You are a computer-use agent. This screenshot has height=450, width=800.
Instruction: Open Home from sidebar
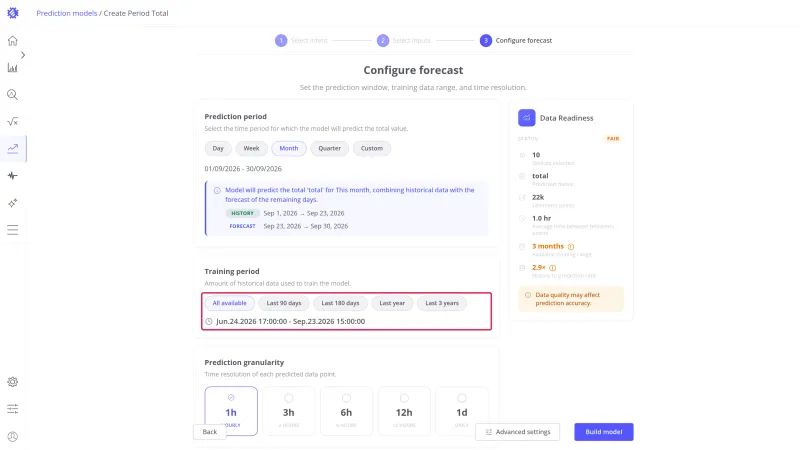pyautogui.click(x=13, y=41)
